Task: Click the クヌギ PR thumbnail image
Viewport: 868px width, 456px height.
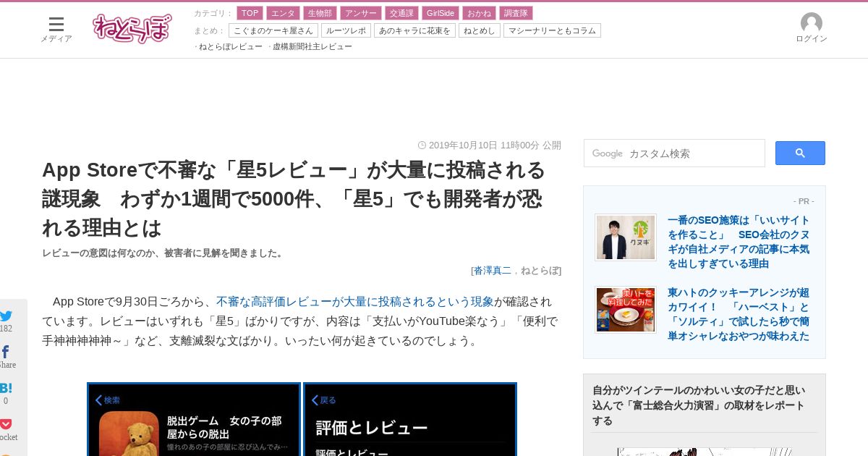Action: click(626, 237)
